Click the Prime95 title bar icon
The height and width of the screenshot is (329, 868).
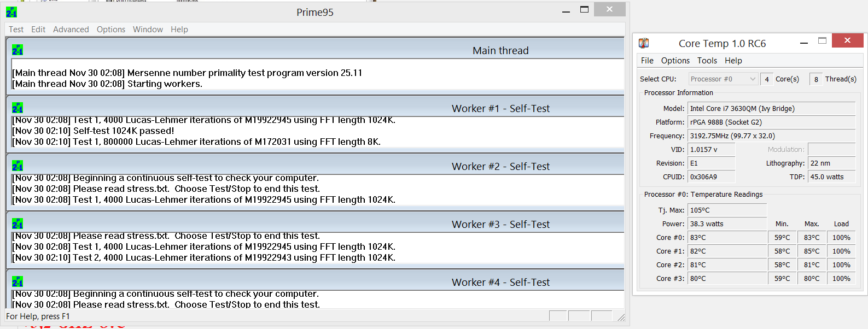coord(11,11)
